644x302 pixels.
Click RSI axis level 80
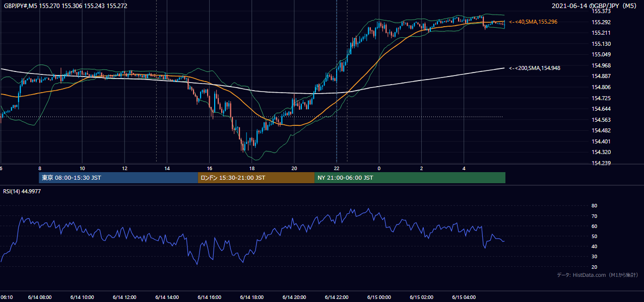click(x=594, y=206)
